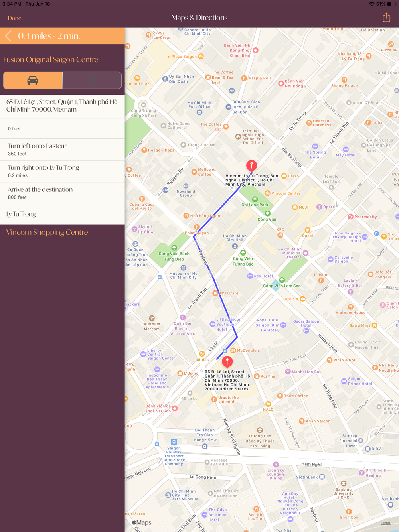Tap the Wrap & Roll icon near Bệnh Viện Nhi Đồng 2
Viewport: 399px width, 532px height.
pyautogui.click(x=244, y=78)
